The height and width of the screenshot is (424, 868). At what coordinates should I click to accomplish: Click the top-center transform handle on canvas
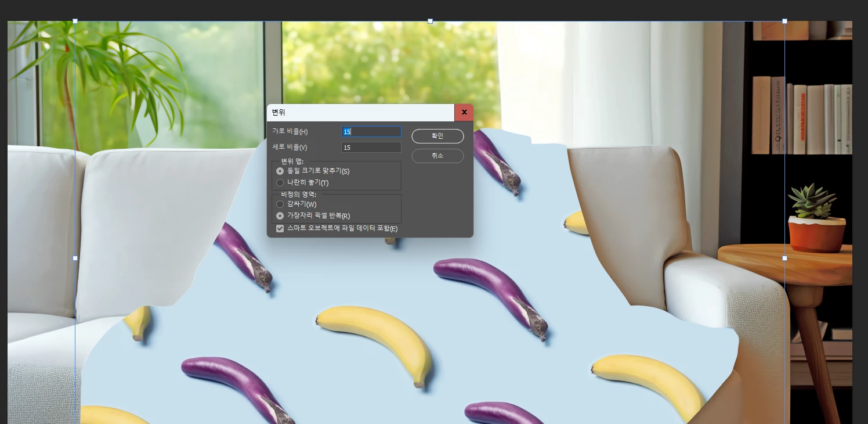pos(430,21)
